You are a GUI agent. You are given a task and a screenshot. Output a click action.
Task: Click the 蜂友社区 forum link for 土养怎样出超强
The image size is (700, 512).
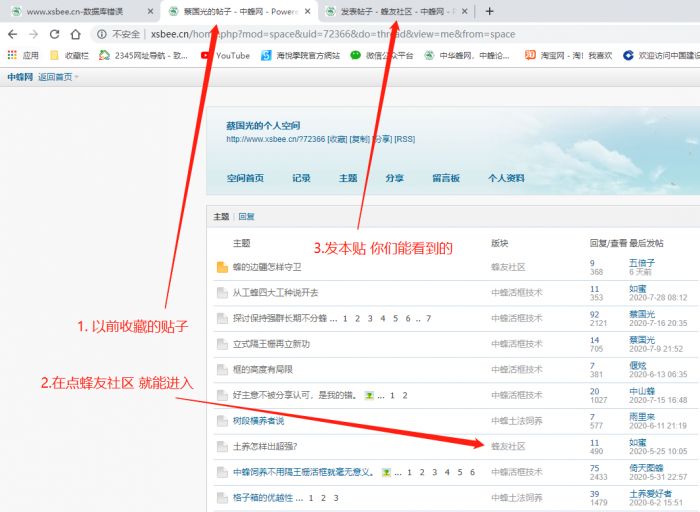pyautogui.click(x=508, y=445)
